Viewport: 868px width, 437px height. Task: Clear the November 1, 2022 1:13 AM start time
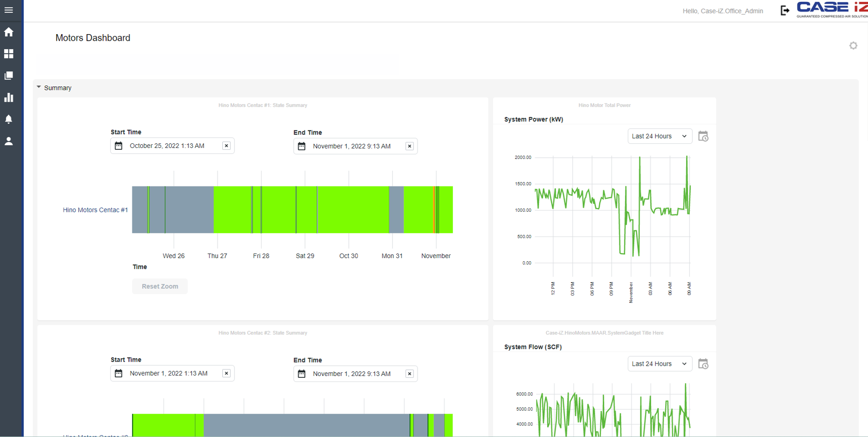[x=226, y=373]
